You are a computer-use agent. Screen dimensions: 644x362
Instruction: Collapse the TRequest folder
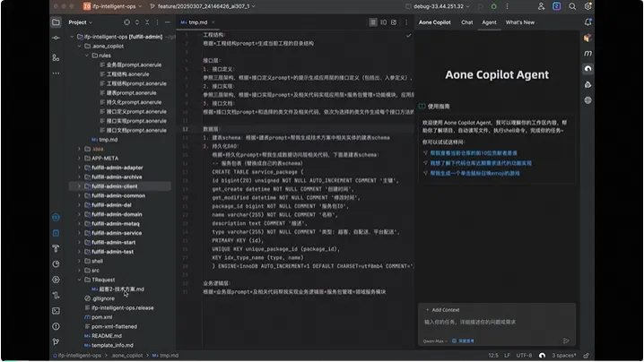tap(79, 280)
